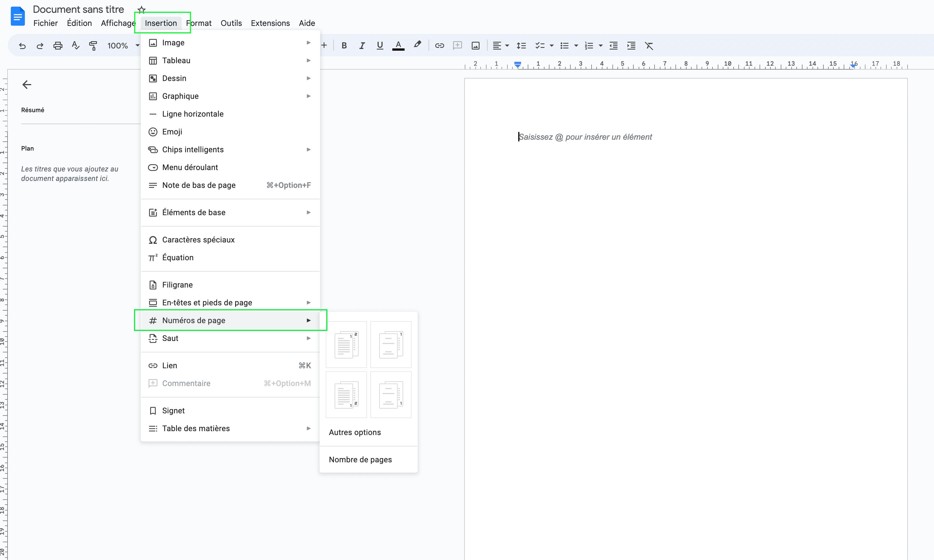
Task: Open the Format menu
Action: pyautogui.click(x=199, y=23)
